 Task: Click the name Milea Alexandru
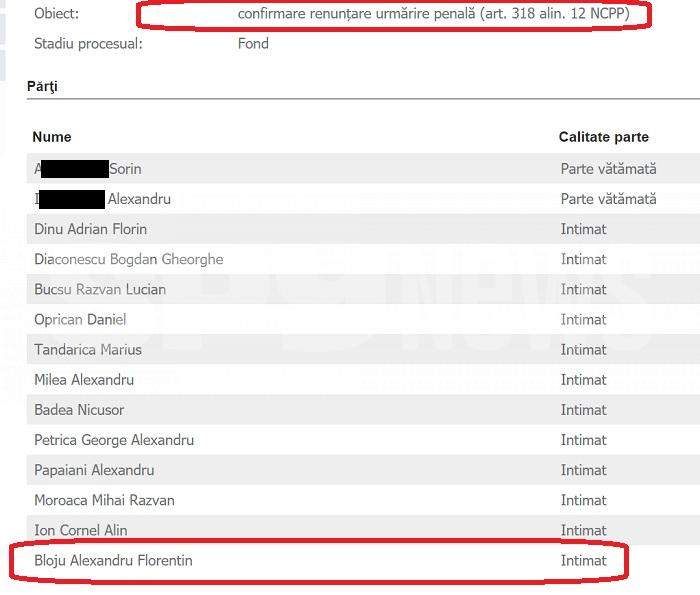[84, 380]
